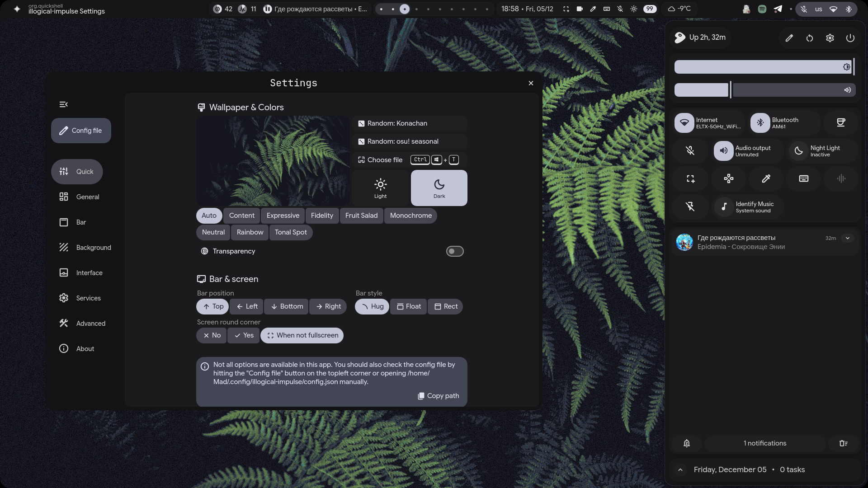Clear all notifications with trash icon
The height and width of the screenshot is (488, 868).
coord(843,443)
